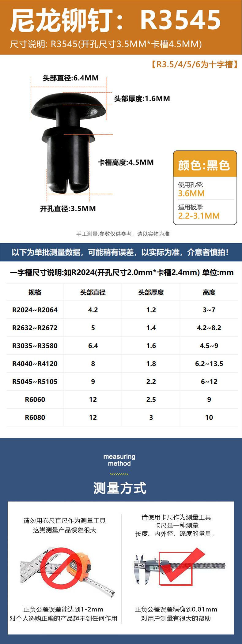Click head thickness "1.6" in R3035~R3580 row
The image size is (242, 644).
coord(151,346)
